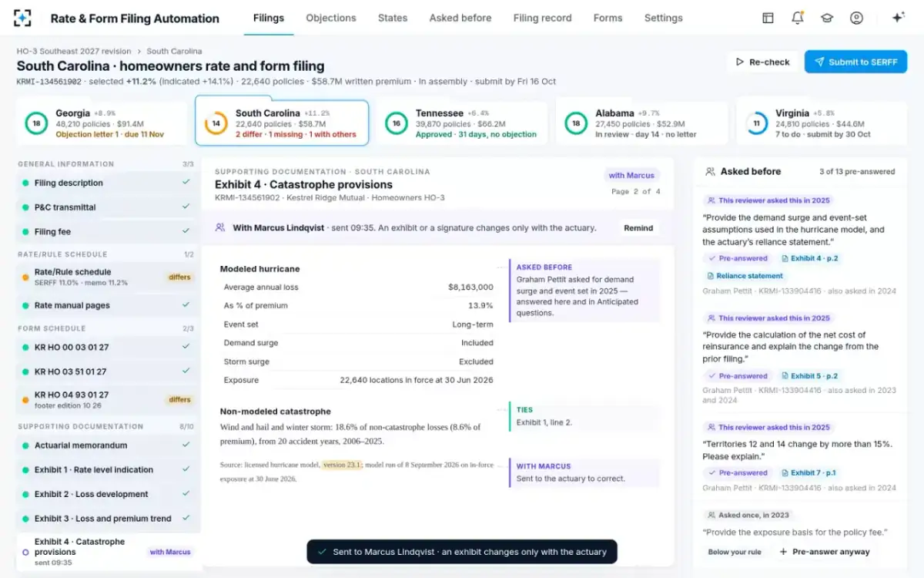Screen dimensions: 924x578
Task: Click the checkmark for Actuarial memorandum
Action: click(186, 445)
